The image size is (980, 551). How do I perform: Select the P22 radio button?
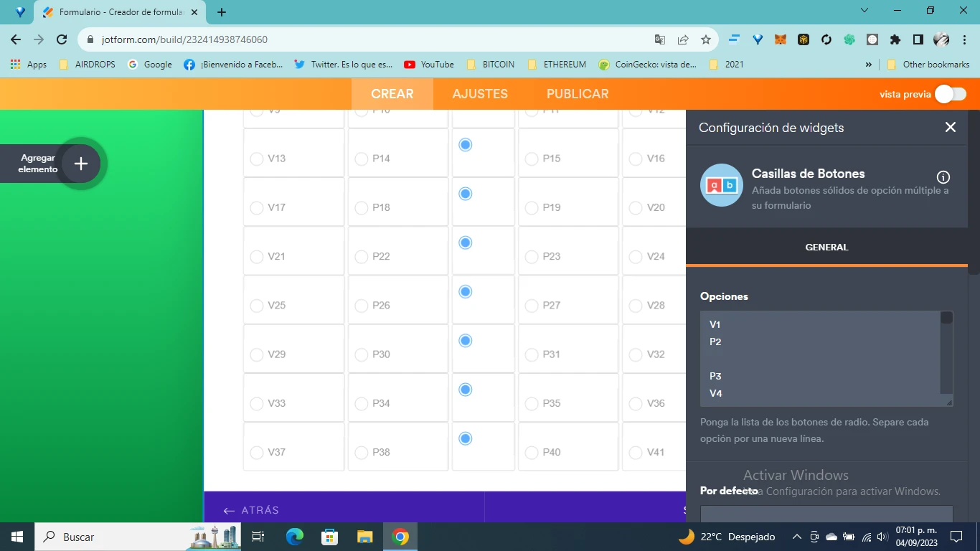tap(361, 256)
